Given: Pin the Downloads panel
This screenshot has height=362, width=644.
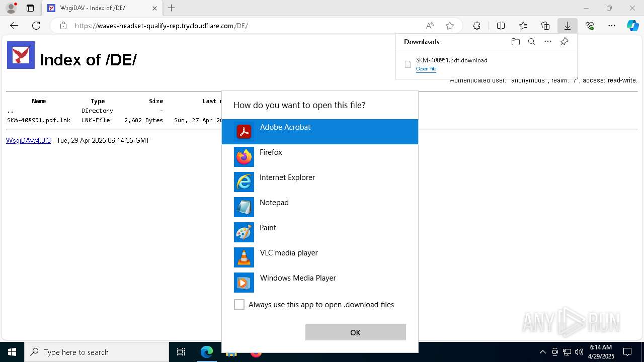Looking at the screenshot, I should click(x=564, y=42).
